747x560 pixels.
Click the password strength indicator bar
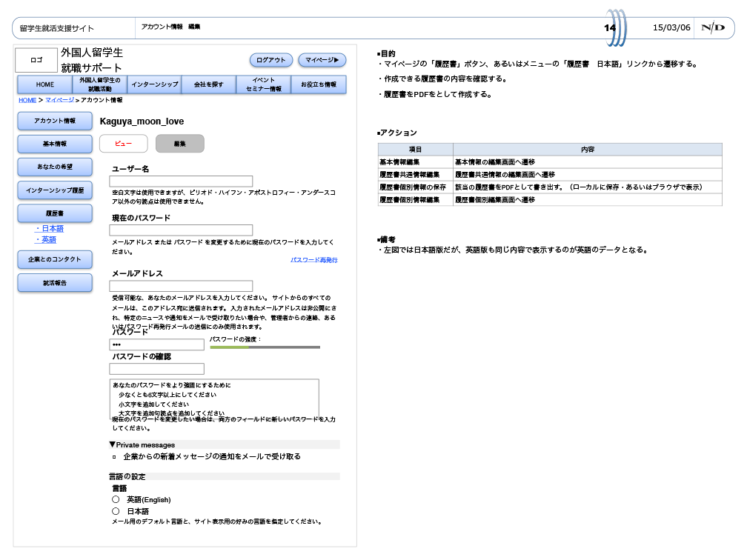[x=265, y=347]
